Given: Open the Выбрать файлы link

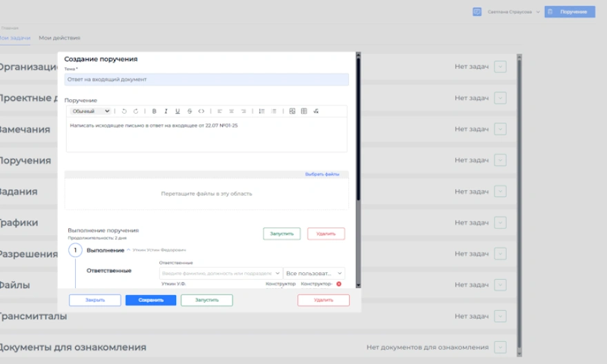Looking at the screenshot, I should (322, 174).
